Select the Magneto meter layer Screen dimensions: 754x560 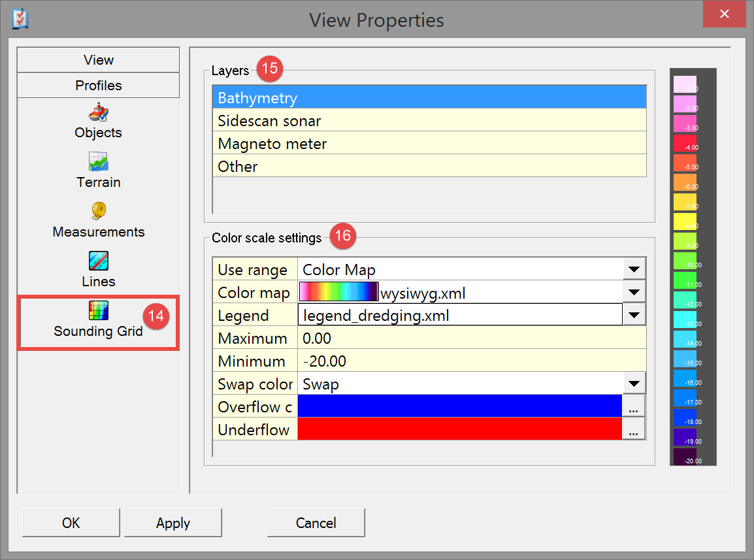click(x=429, y=143)
